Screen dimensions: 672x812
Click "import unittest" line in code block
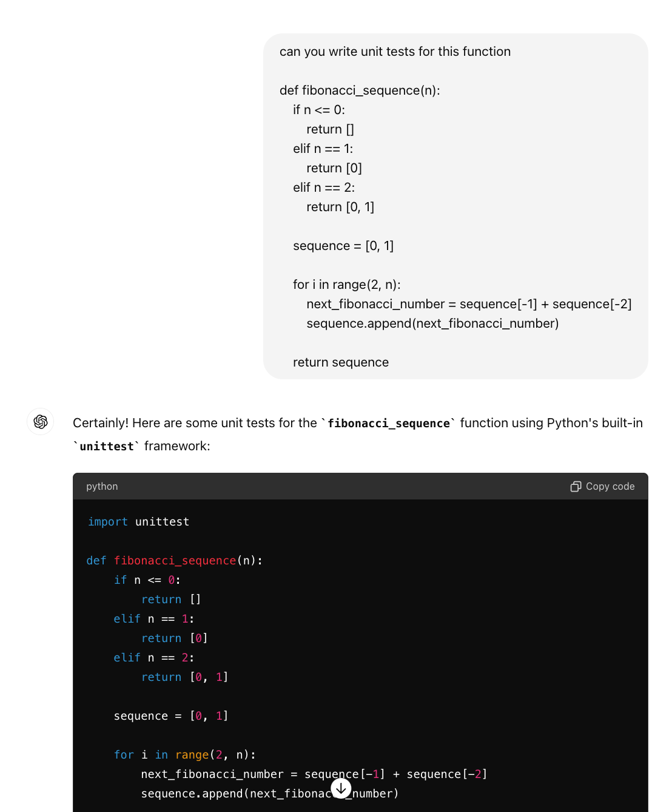click(x=138, y=522)
